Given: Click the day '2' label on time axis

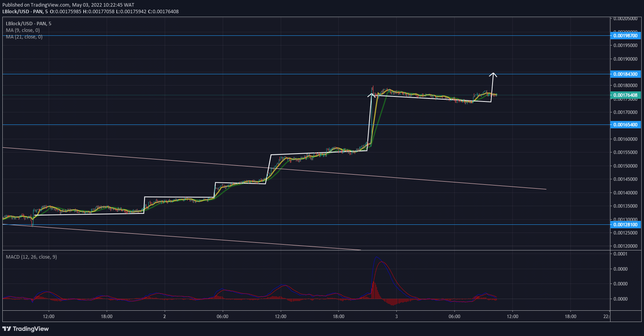Looking at the screenshot, I should 165,317.
